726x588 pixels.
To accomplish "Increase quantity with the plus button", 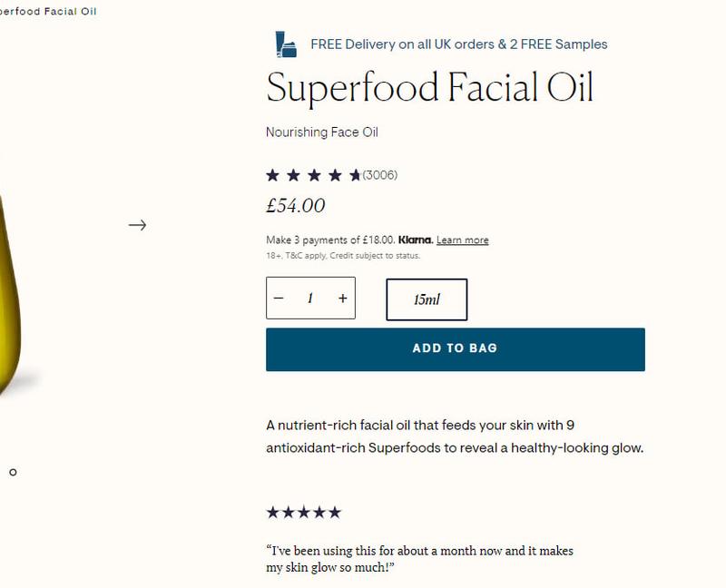I will [x=342, y=299].
